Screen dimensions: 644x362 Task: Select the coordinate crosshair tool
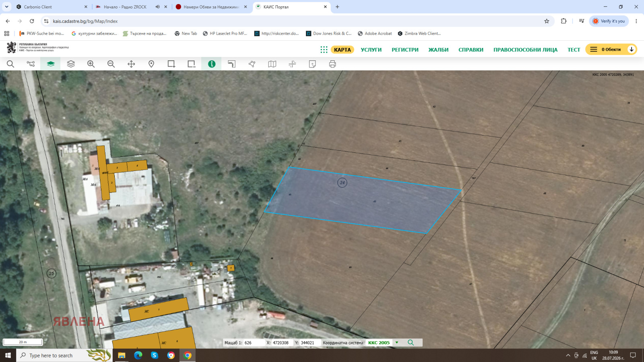tap(292, 64)
